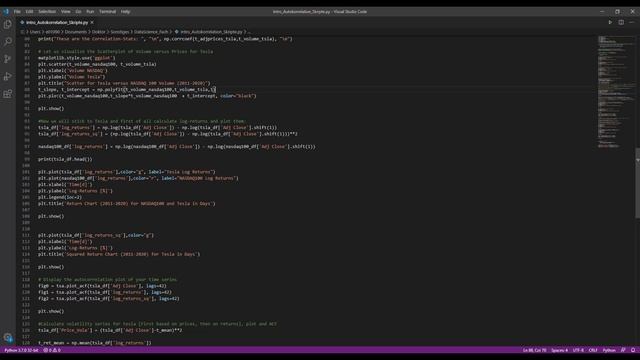Click the feedback icon in status bar
Image resolution: width=640 pixels, height=360 pixels.
623,350
